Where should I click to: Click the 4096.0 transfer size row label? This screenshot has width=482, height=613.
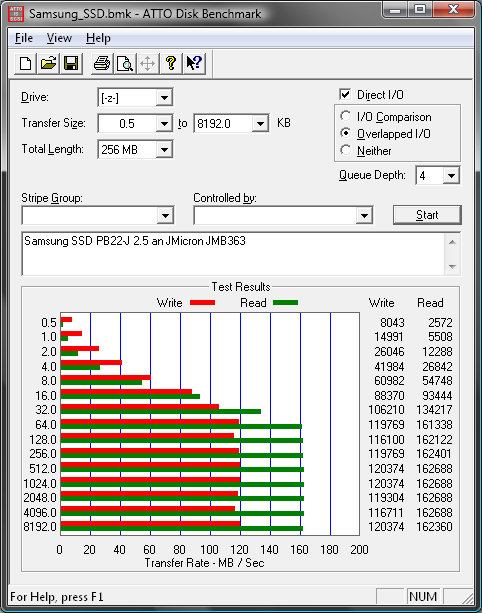point(40,512)
